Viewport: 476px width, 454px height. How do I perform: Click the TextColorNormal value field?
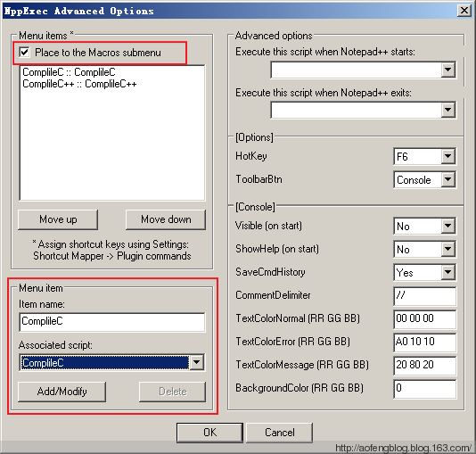click(x=424, y=318)
